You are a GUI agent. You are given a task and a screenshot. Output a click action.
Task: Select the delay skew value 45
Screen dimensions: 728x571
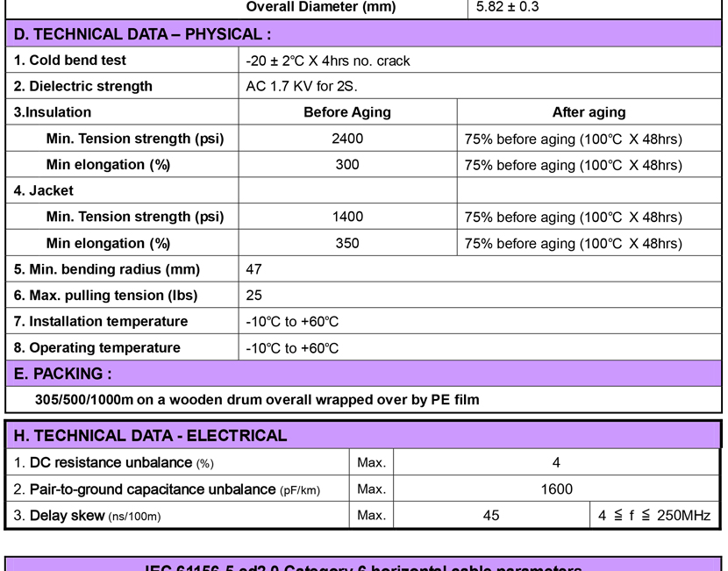[x=491, y=515]
